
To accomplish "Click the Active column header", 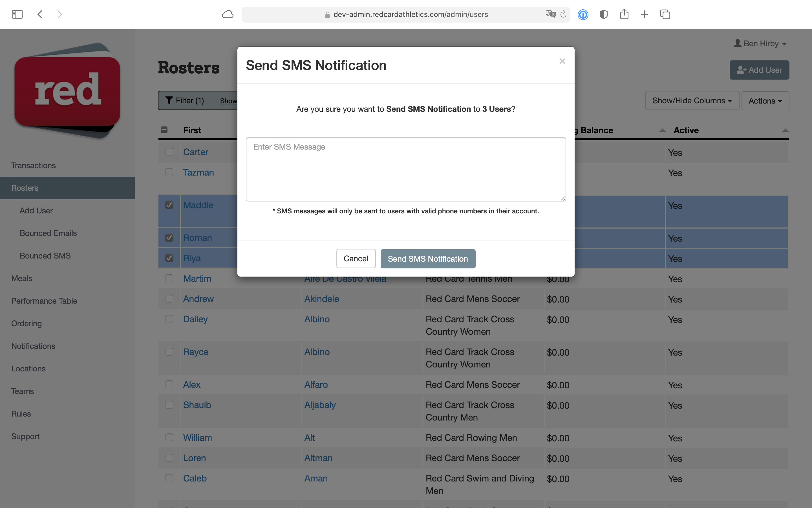I will 686,130.
